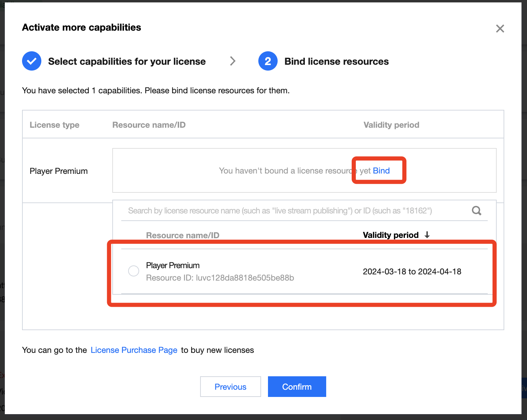Click the Previous button
This screenshot has width=527, height=420.
pyautogui.click(x=230, y=387)
